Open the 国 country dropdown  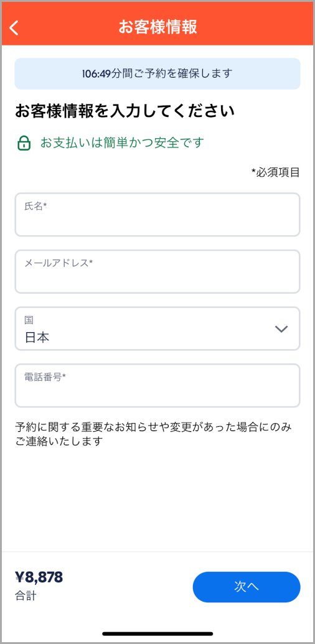(157, 329)
